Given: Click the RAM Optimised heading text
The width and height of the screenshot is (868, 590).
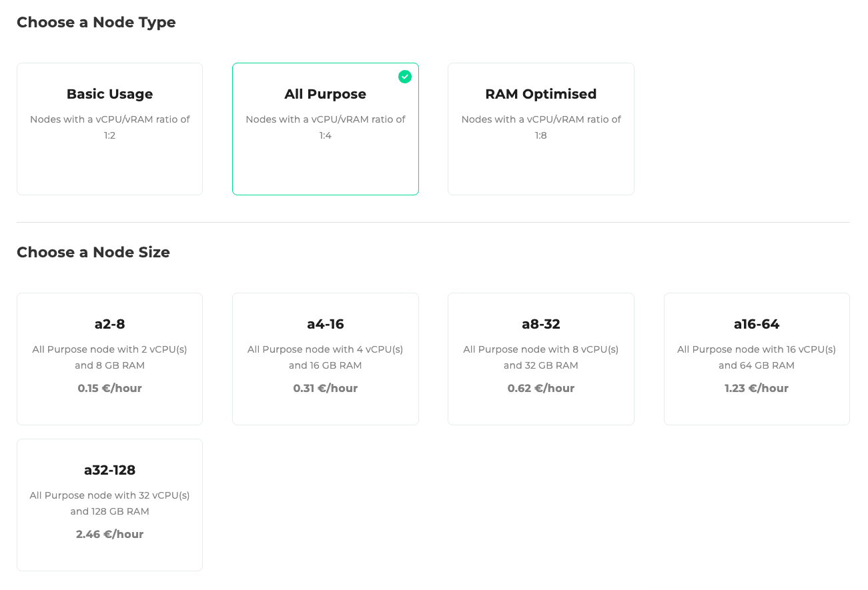Looking at the screenshot, I should pos(540,94).
